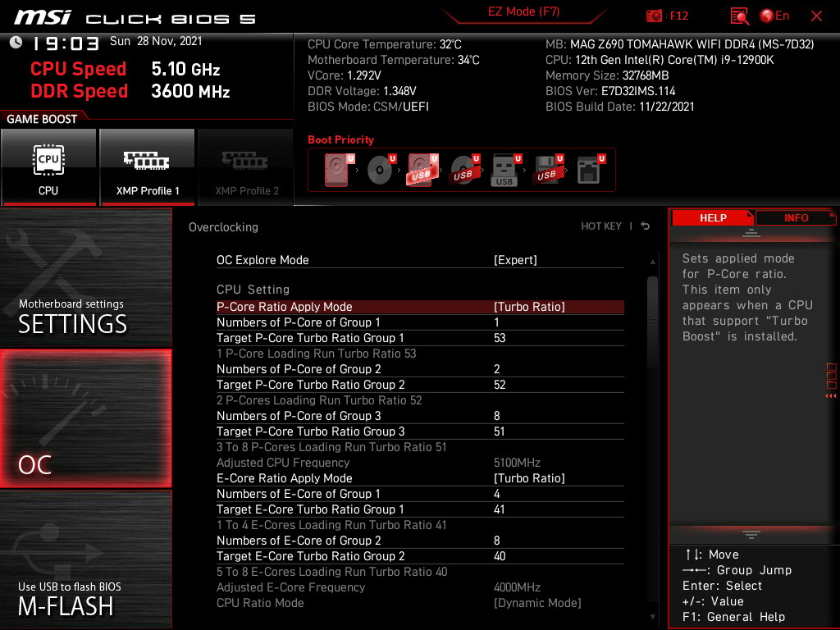Click the Adjusted E-Core Frequency 4000MHz value
Screen dimensions: 840x630
click(x=517, y=587)
